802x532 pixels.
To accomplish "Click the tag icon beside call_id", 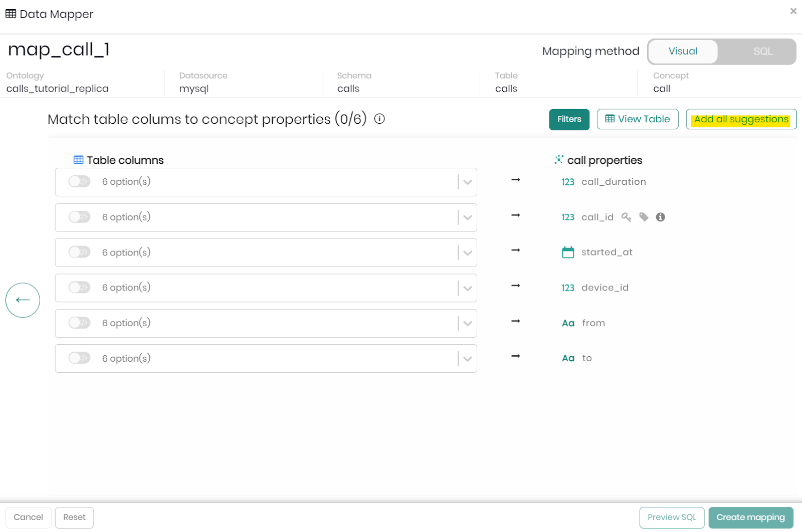I will pos(644,217).
